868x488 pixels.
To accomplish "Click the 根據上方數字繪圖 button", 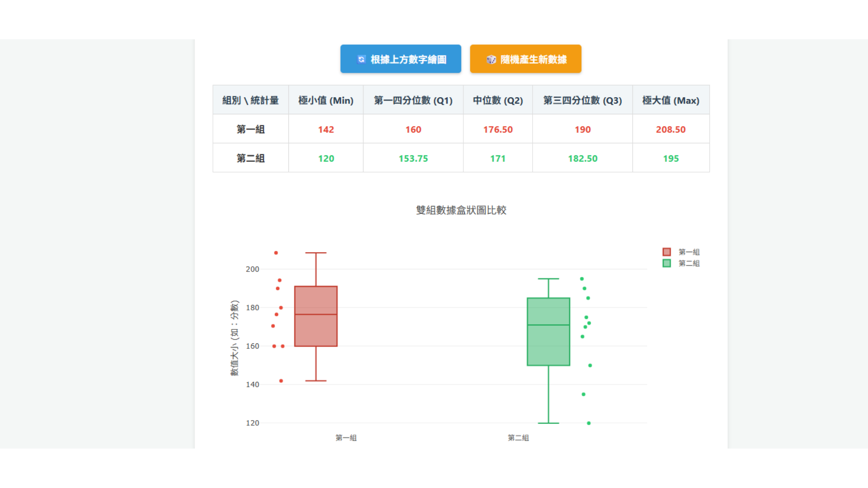I will [401, 59].
